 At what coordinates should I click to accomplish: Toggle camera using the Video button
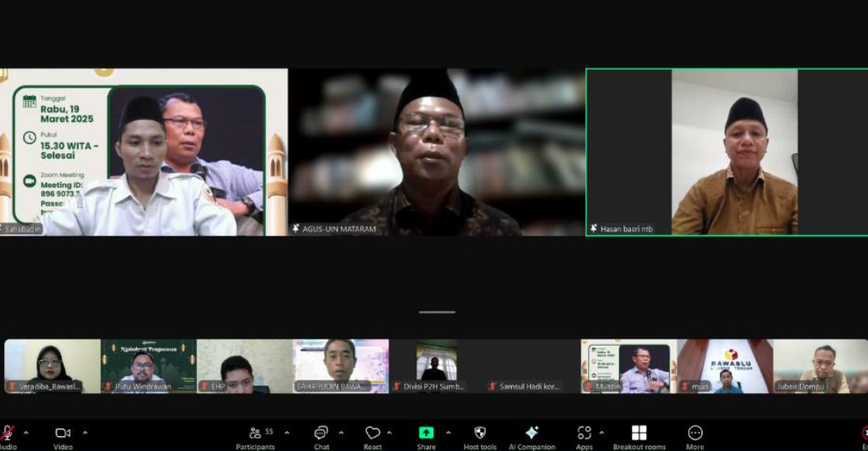pos(63,433)
